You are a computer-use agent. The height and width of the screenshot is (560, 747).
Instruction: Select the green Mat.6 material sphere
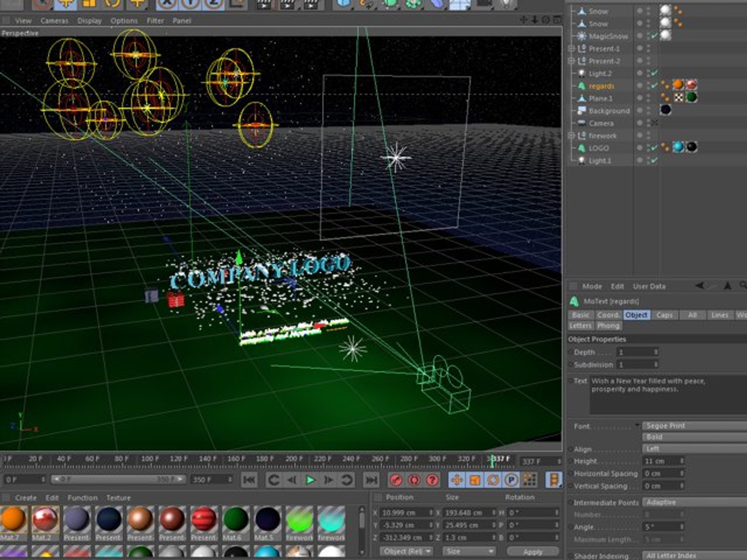[x=236, y=519]
